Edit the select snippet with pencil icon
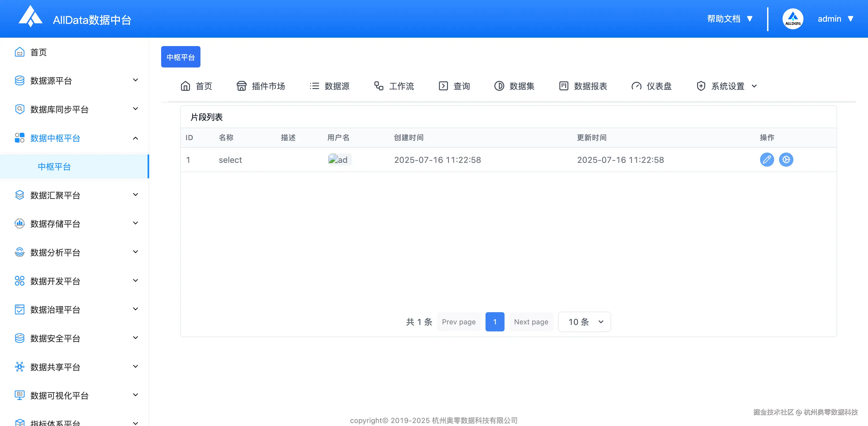 (x=767, y=160)
